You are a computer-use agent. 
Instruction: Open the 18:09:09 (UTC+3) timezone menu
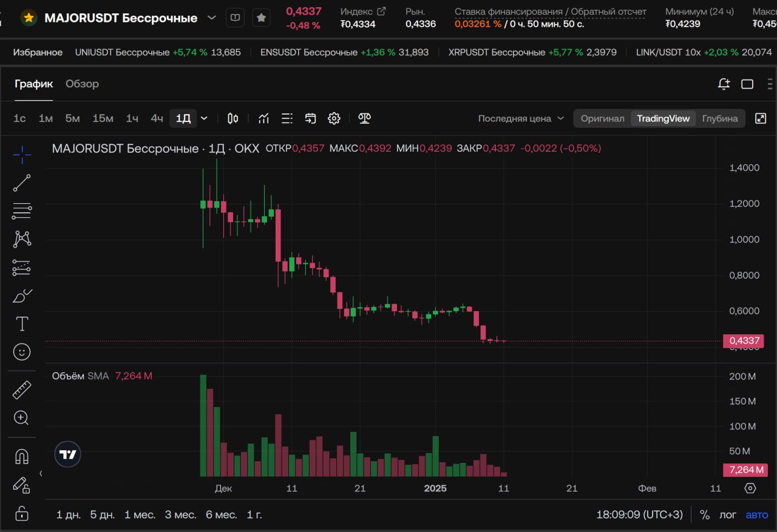[x=639, y=514]
